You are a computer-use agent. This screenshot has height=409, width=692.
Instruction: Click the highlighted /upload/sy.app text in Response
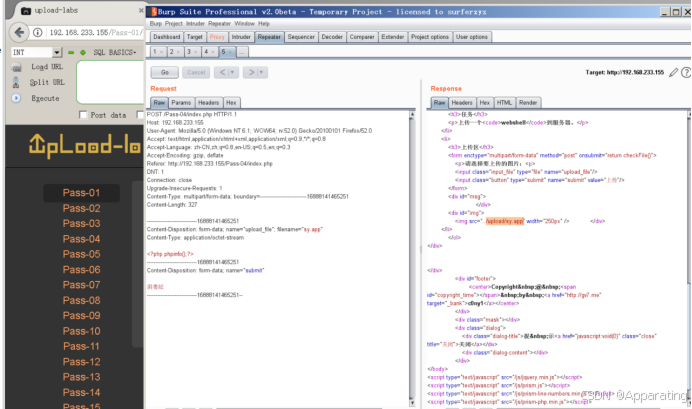tap(505, 221)
